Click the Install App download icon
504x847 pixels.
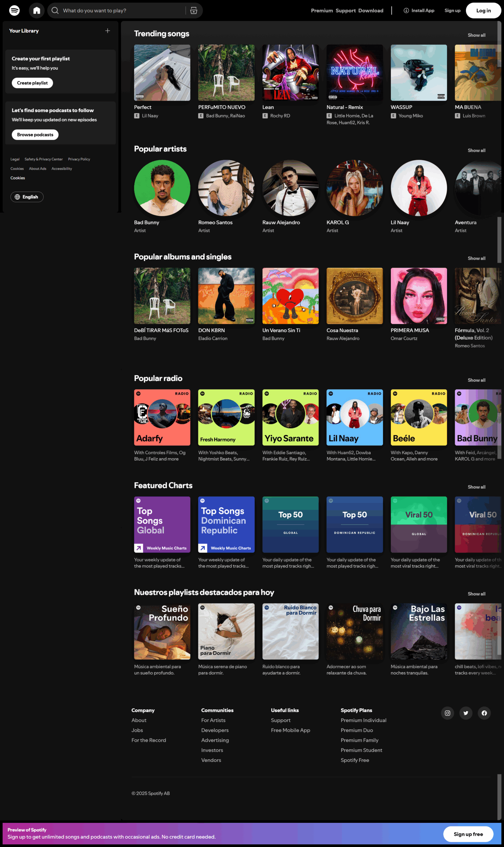406,11
